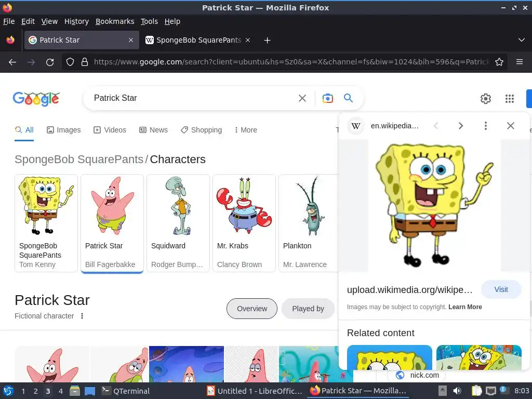Open the Firefox hamburger application menu
Image resolution: width=532 pixels, height=399 pixels.
520,62
